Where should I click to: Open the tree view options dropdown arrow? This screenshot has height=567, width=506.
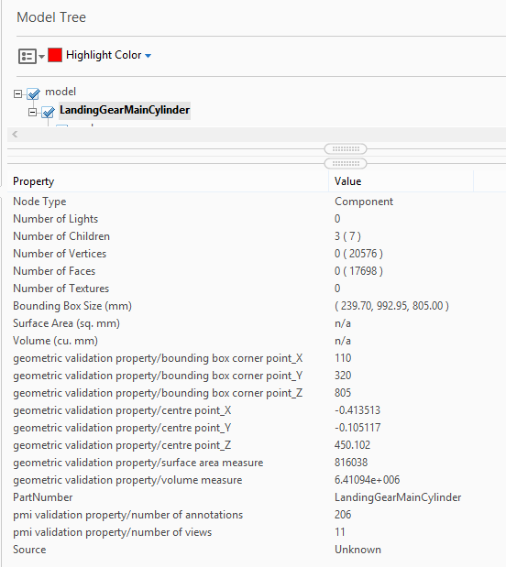point(42,56)
